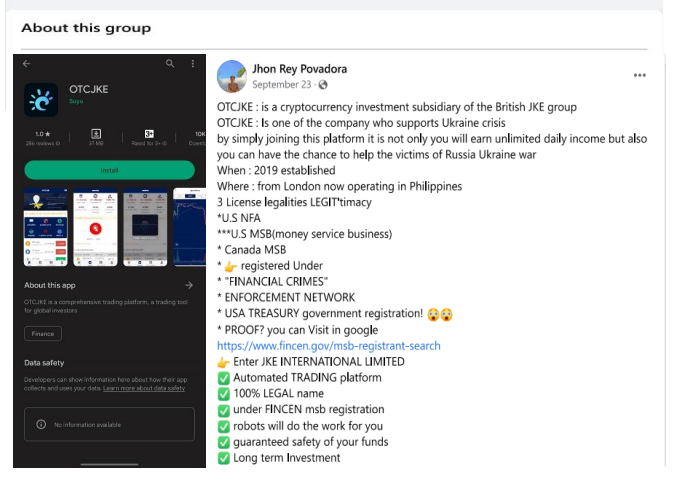Click the '100% LEGAL name' line
Viewport: 674px width, 499px height.
click(271, 393)
